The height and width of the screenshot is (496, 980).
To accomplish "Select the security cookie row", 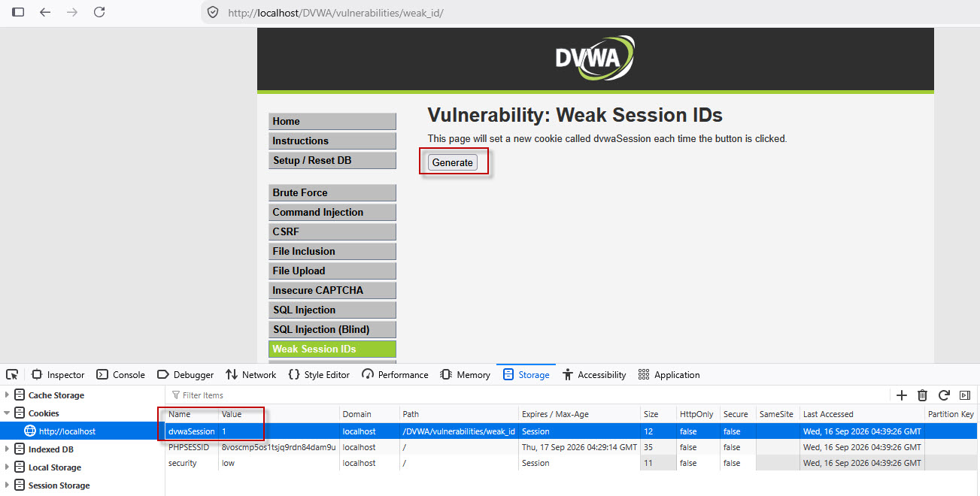I will 571,463.
